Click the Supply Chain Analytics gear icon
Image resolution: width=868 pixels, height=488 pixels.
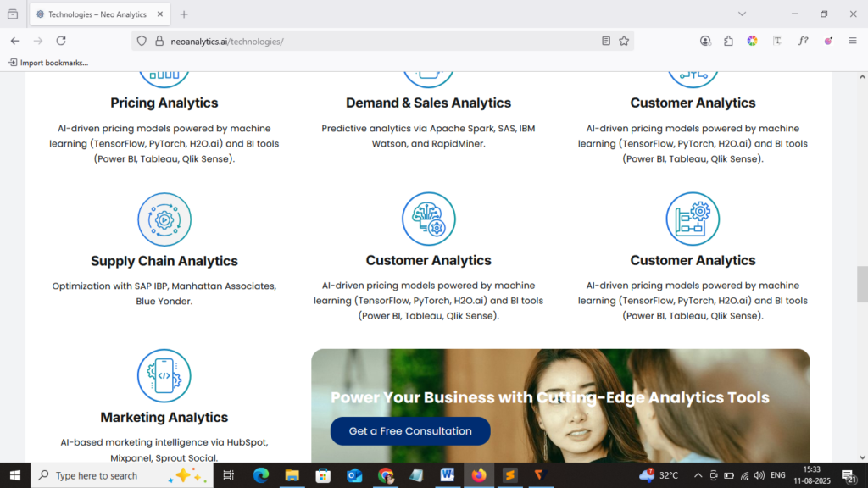(x=164, y=219)
